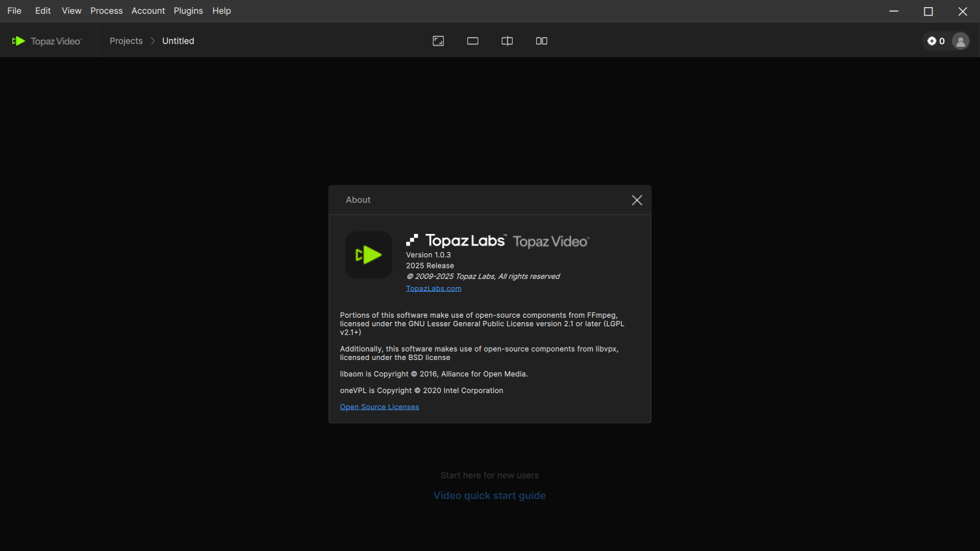Show the Plugins menu
This screenshot has height=551, width=980.
tap(188, 11)
